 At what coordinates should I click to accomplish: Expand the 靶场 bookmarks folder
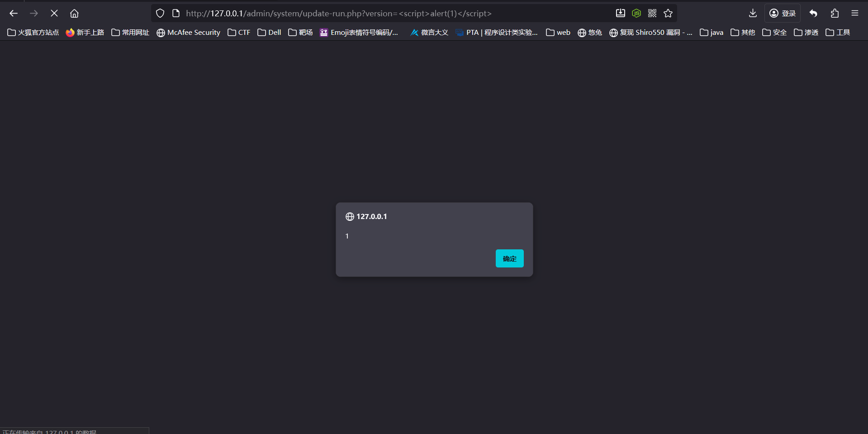pyautogui.click(x=300, y=33)
